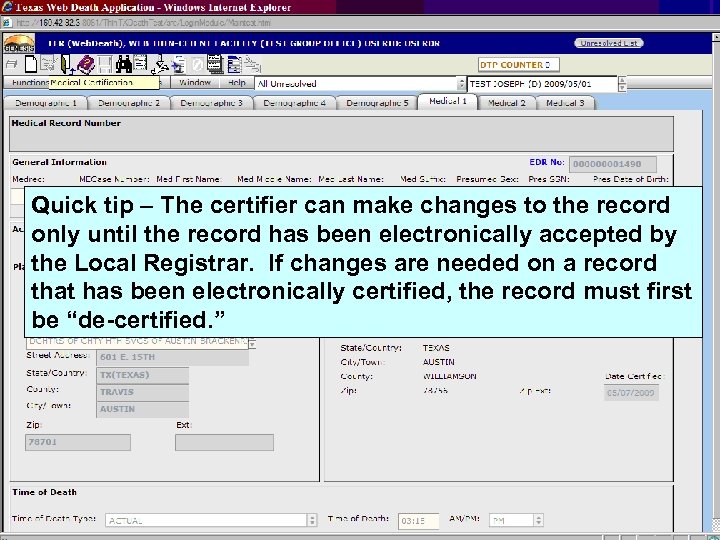Screen dimensions: 720x540
Task: Click TEXAS State/Country value text
Action: [436, 348]
